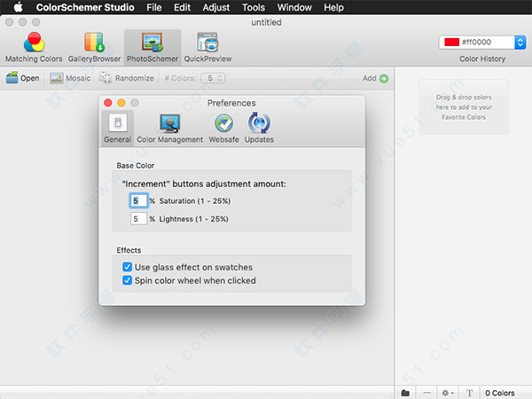Open the Help menu

coord(334,7)
